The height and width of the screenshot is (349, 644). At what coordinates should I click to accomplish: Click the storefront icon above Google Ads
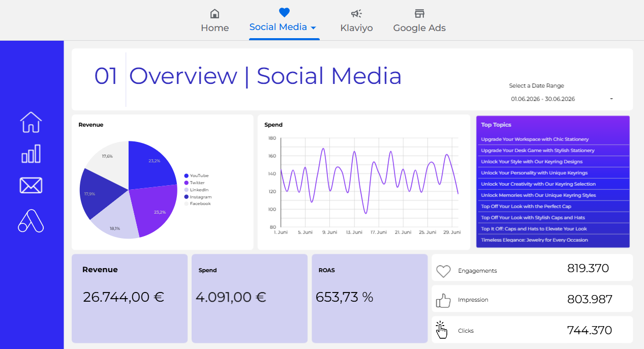coord(419,13)
